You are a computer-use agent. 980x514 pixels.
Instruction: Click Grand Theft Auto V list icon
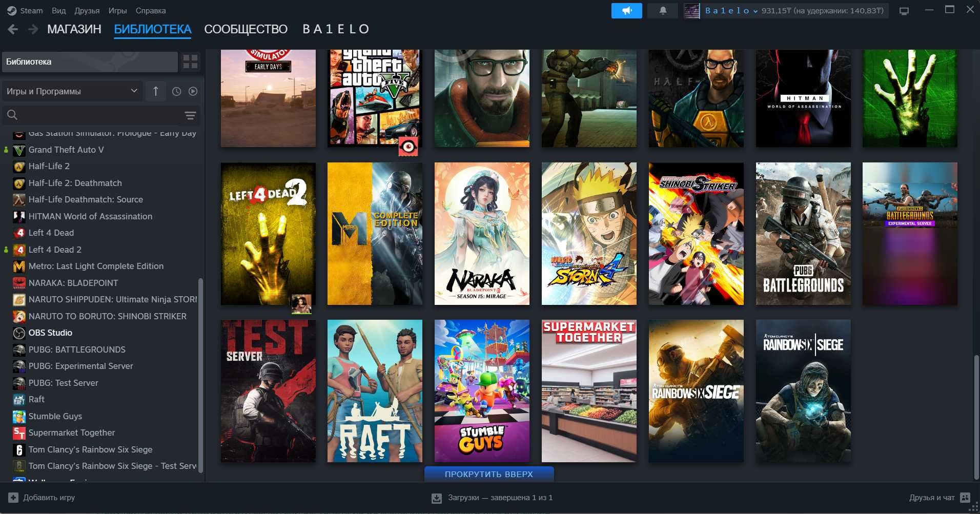[x=19, y=150]
